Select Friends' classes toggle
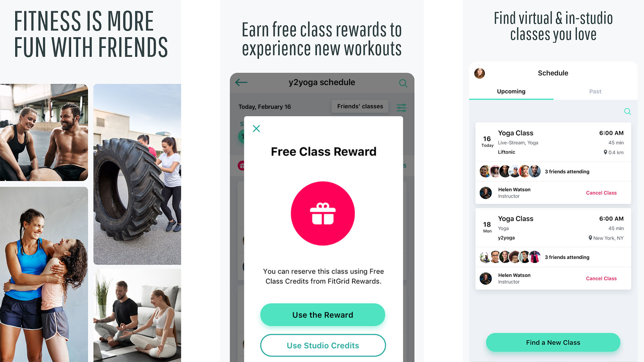This screenshot has width=644, height=362. click(361, 106)
